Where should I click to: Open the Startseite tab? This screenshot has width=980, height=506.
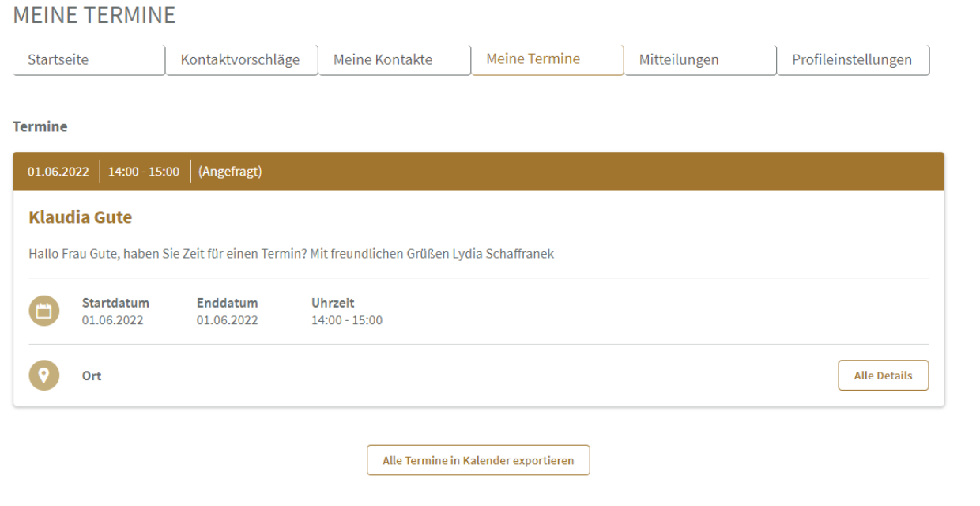coord(89,59)
